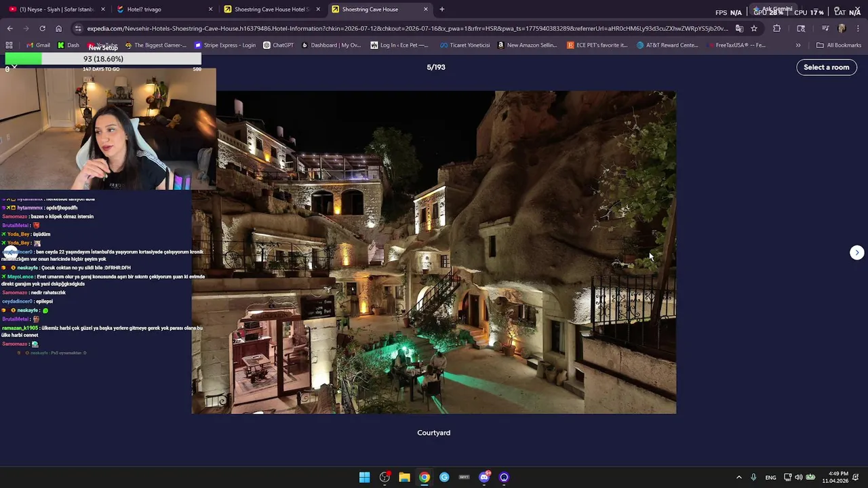Close the Hotel? trivago tab
This screenshot has height=488, width=868.
tap(210, 9)
